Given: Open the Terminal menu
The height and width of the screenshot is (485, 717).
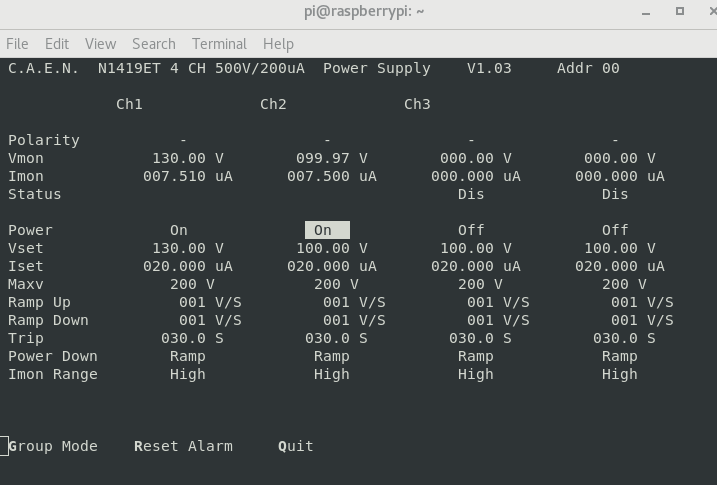Looking at the screenshot, I should [219, 44].
